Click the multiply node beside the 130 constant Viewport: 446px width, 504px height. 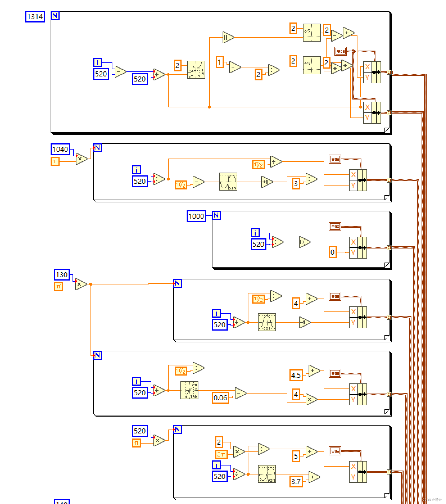point(81,284)
